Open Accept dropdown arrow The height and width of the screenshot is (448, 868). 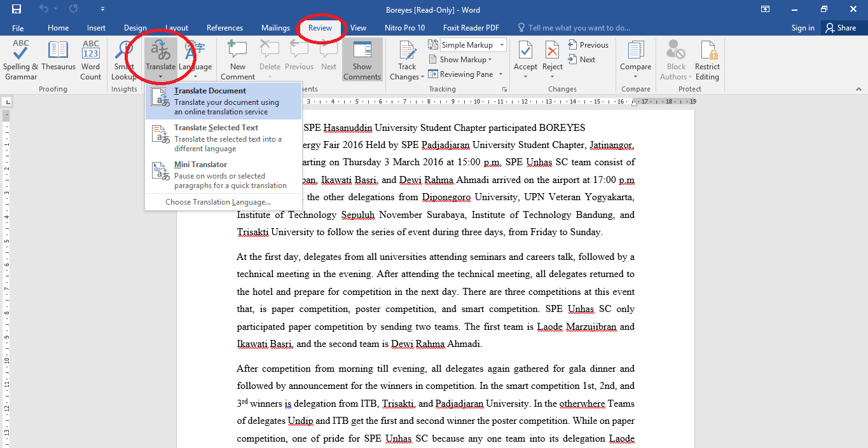tap(525, 77)
